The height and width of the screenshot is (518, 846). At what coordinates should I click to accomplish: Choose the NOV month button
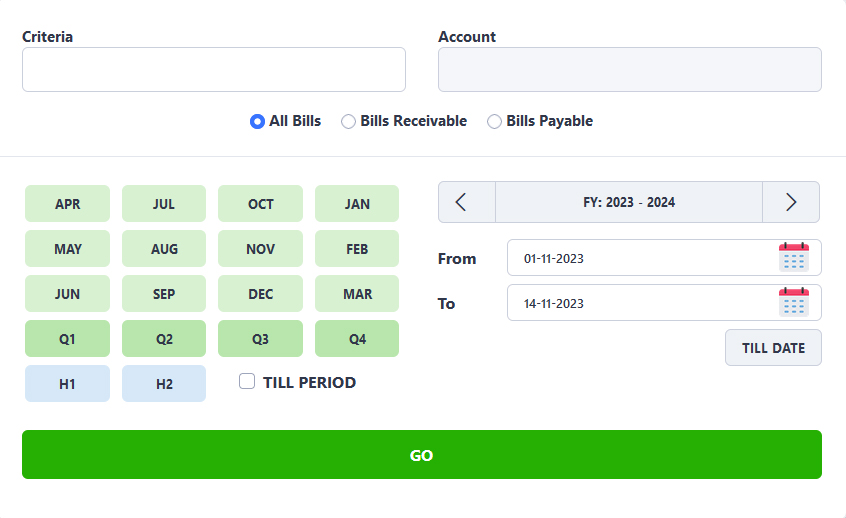click(261, 249)
